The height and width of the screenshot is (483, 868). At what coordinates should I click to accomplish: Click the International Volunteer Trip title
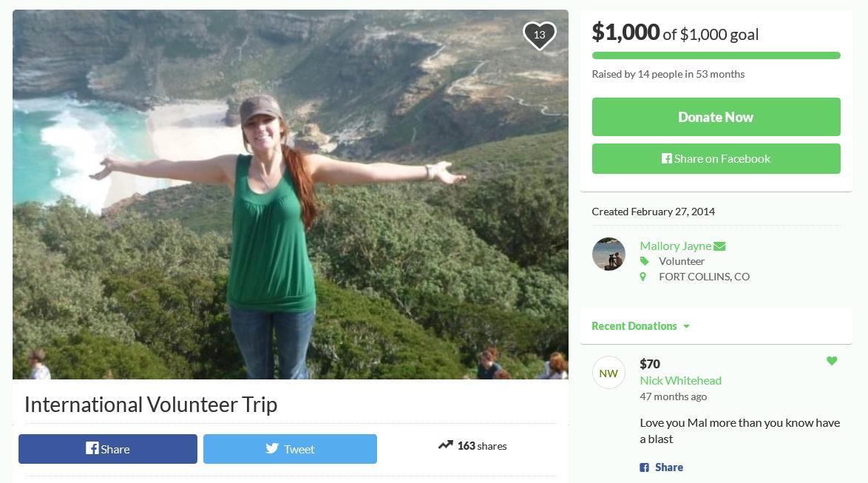[x=151, y=405]
